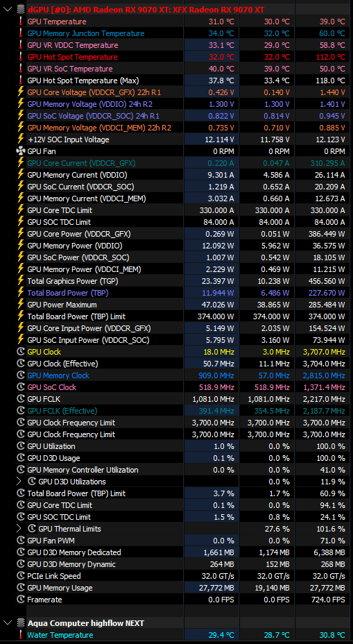Expand the GPU D3D Utilizations group
The image size is (353, 644).
(19, 482)
